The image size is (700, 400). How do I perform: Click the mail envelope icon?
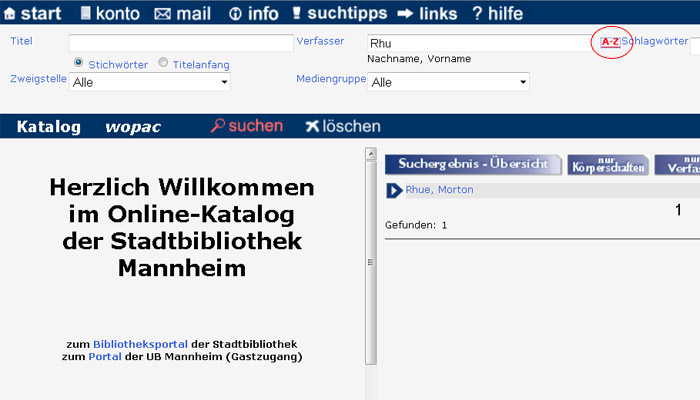(161, 14)
